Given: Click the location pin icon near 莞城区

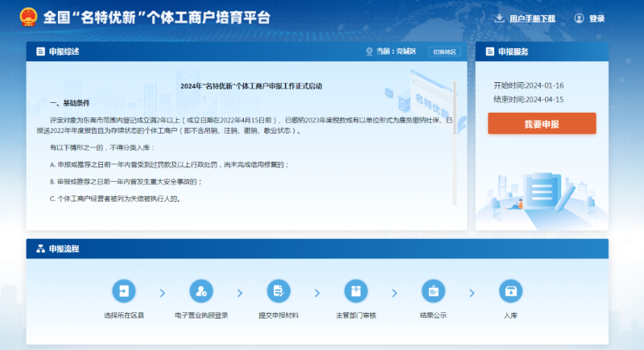Looking at the screenshot, I should pyautogui.click(x=369, y=51).
